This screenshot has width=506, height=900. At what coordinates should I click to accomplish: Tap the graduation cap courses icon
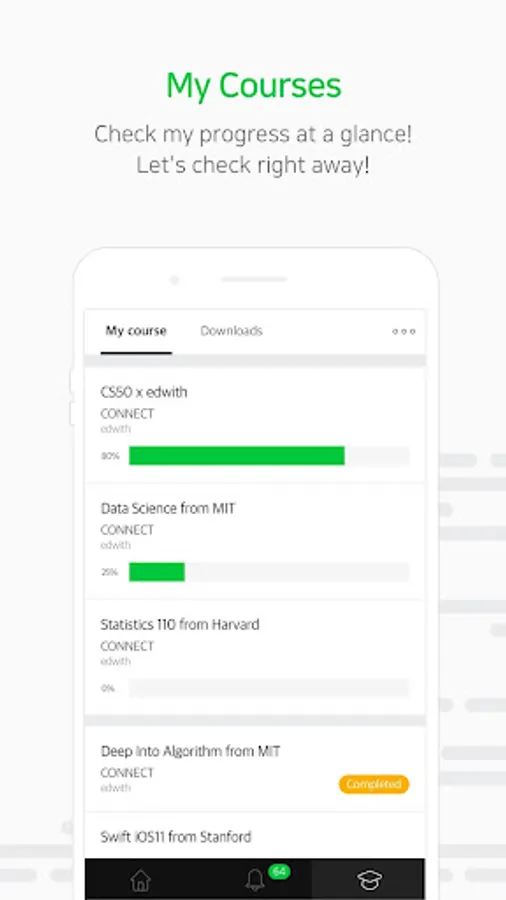369,879
